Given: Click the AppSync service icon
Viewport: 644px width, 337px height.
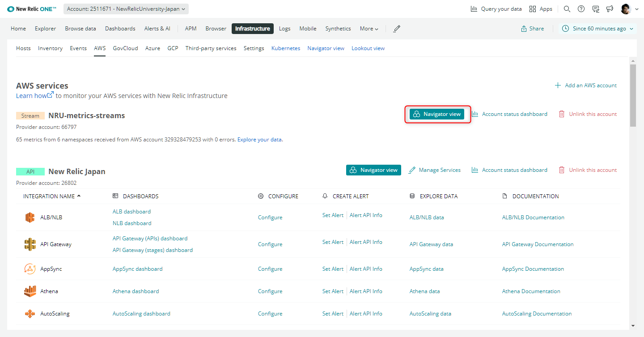Looking at the screenshot, I should pos(30,269).
